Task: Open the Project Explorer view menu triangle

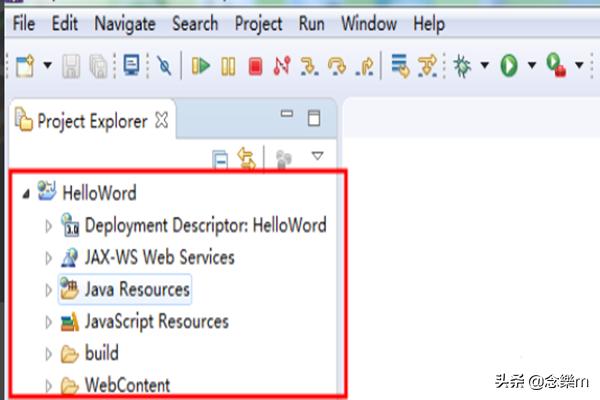Action: point(318,156)
